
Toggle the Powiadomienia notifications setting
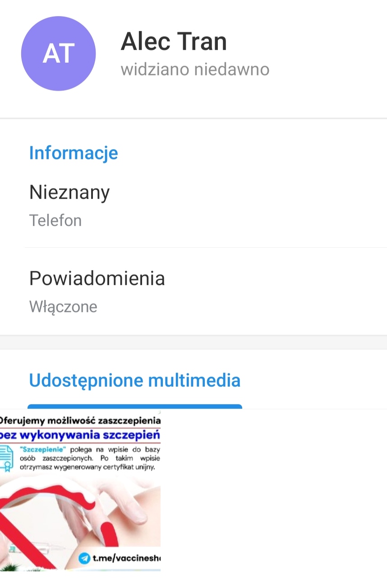(97, 278)
